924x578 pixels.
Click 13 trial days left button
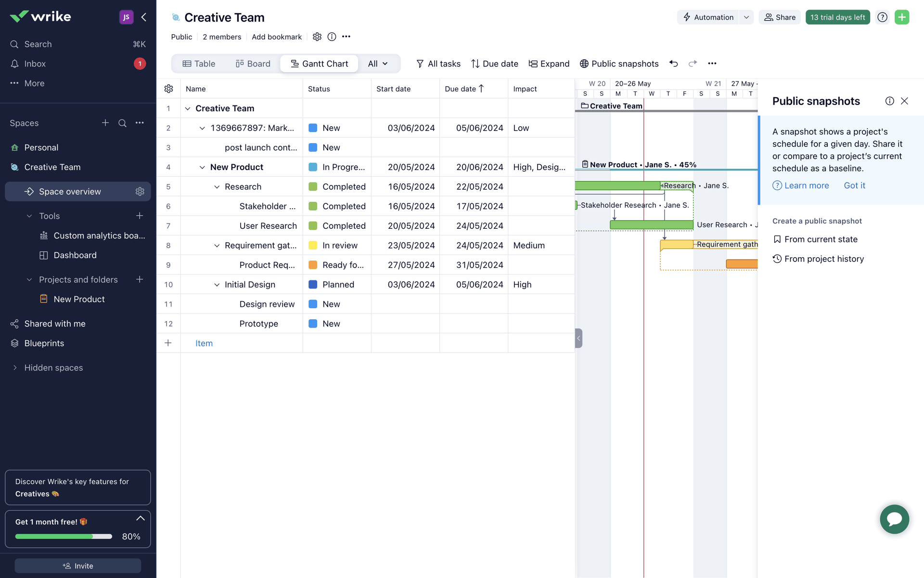(x=837, y=17)
